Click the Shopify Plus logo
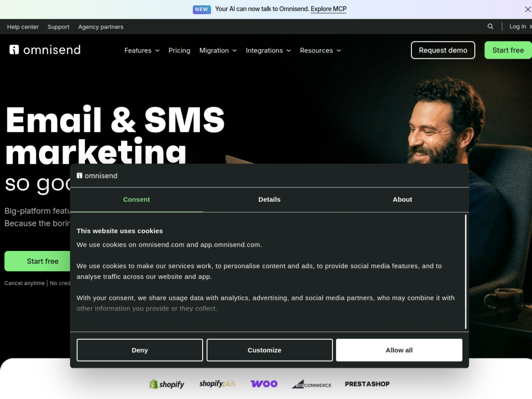The width and height of the screenshot is (532, 399). coord(217,384)
